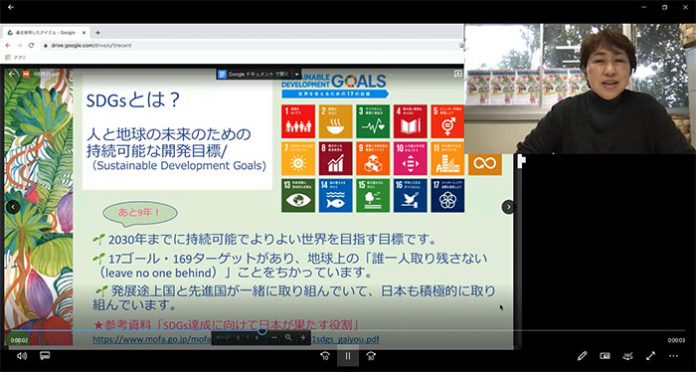This screenshot has height=372, width=696.
Task: Skip forward 30 seconds
Action: pos(371,356)
